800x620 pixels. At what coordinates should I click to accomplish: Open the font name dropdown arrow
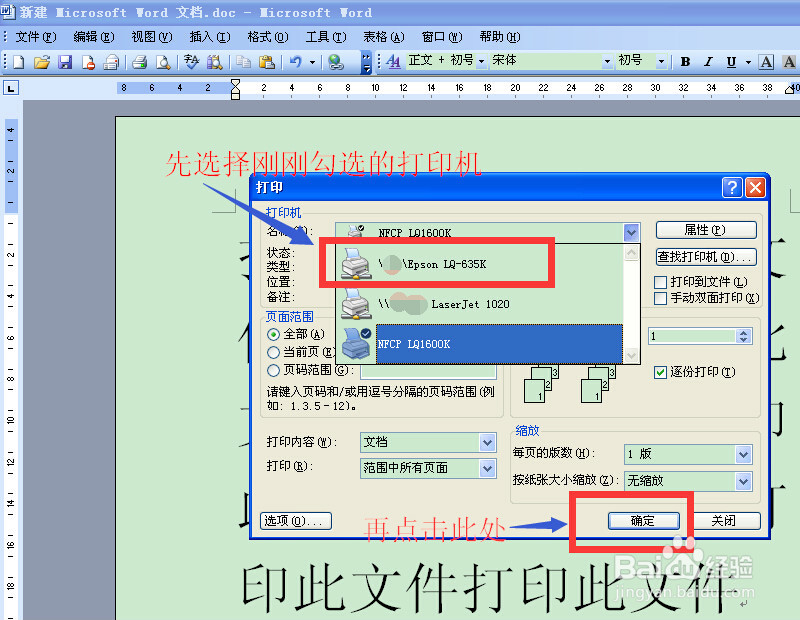pyautogui.click(x=607, y=62)
